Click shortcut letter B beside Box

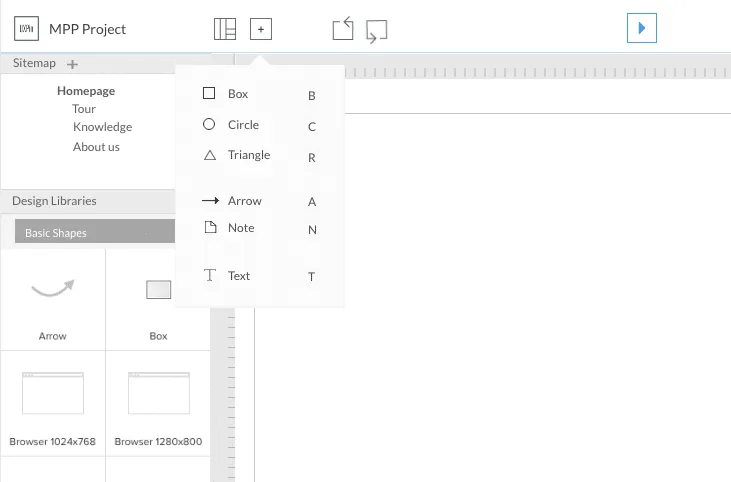[x=312, y=96]
